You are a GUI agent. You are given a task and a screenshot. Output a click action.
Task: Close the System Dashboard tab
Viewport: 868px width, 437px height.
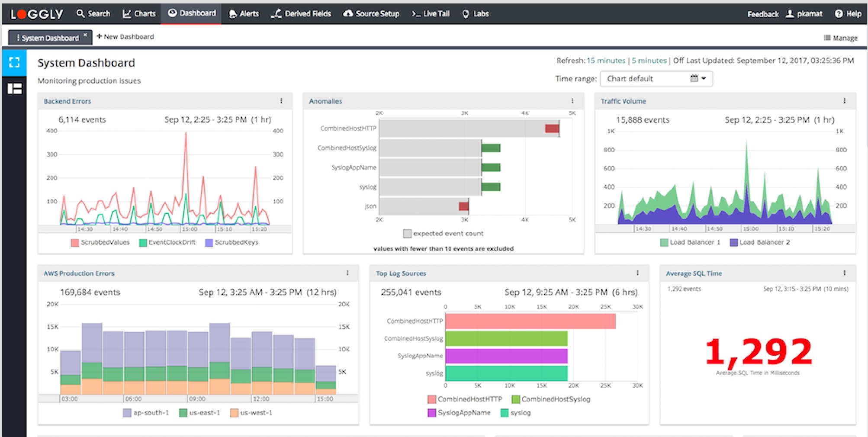[x=85, y=35]
